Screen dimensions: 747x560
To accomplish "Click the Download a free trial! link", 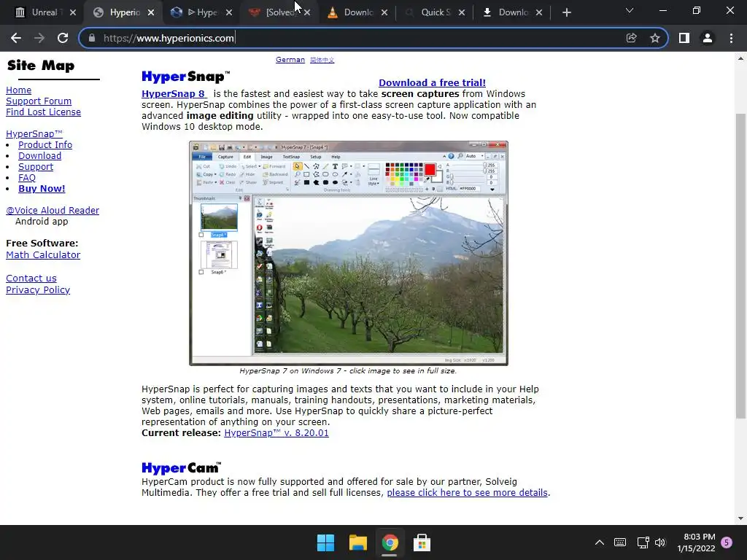I will [x=432, y=83].
